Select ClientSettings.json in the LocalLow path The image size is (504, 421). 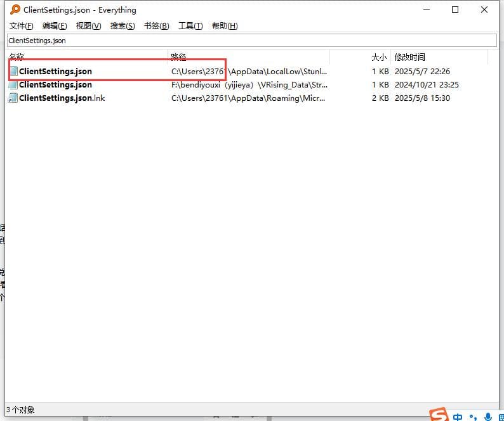tap(55, 71)
